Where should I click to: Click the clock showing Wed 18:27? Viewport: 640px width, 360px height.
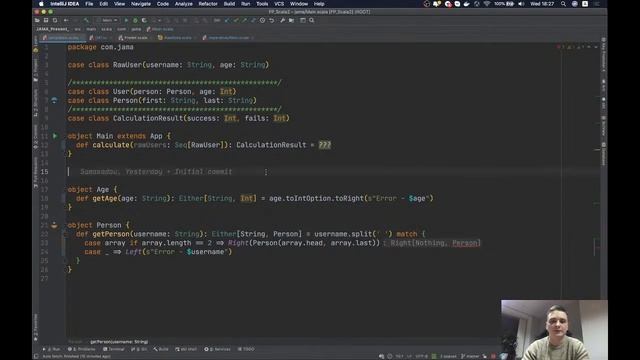(x=542, y=4)
